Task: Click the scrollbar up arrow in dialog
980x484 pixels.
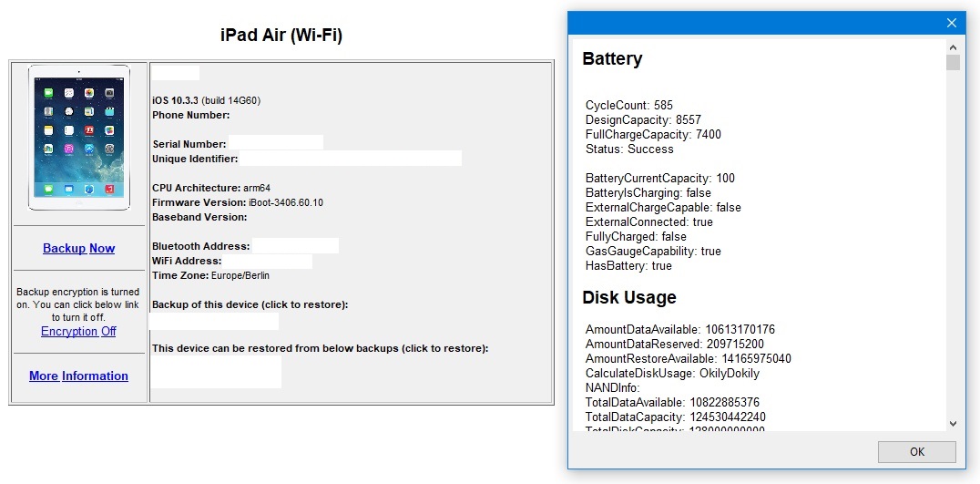Action: point(953,46)
